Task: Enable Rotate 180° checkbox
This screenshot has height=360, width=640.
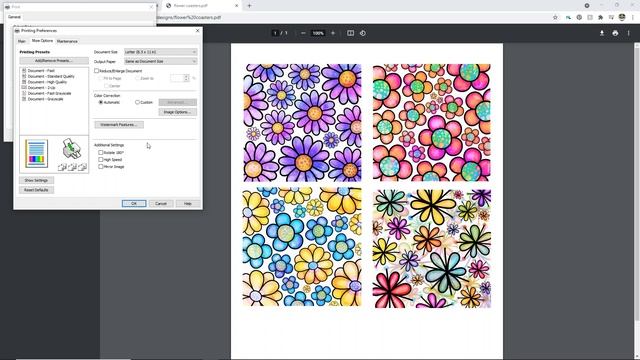Action: (x=100, y=153)
